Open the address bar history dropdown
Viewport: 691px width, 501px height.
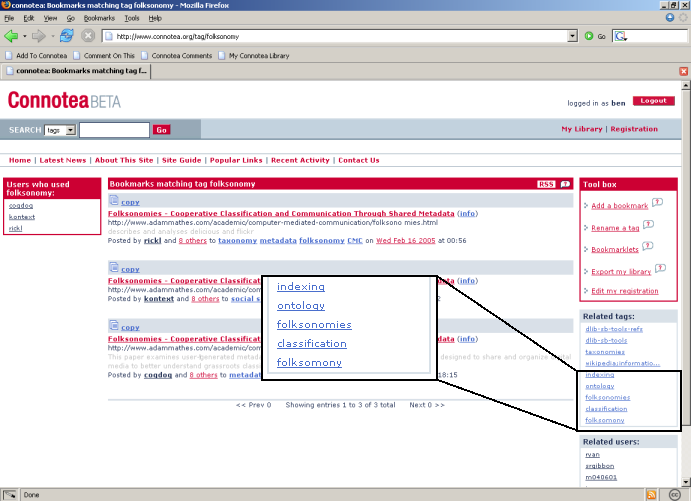click(572, 36)
